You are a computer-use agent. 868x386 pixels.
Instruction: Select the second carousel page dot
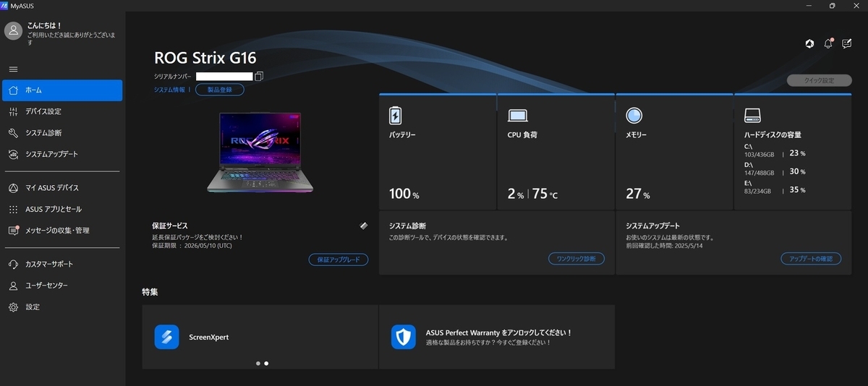coord(266,364)
